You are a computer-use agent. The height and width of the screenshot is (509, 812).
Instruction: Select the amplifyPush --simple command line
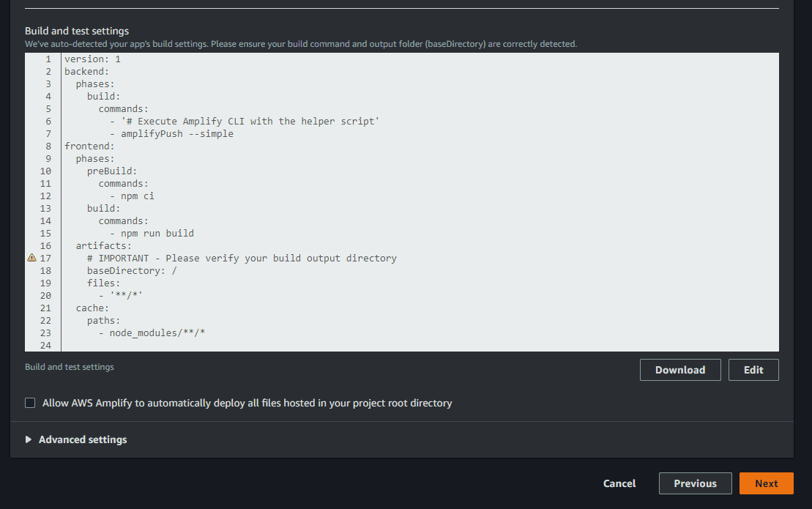(x=176, y=133)
